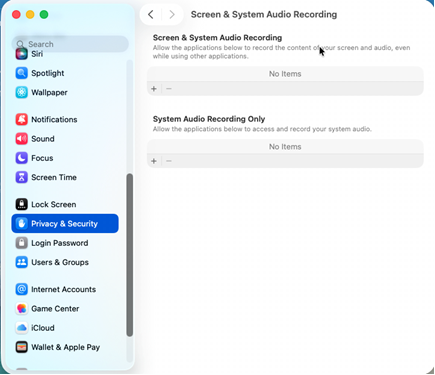The height and width of the screenshot is (375, 435).
Task: Go forward with the right chevron
Action: tap(172, 14)
